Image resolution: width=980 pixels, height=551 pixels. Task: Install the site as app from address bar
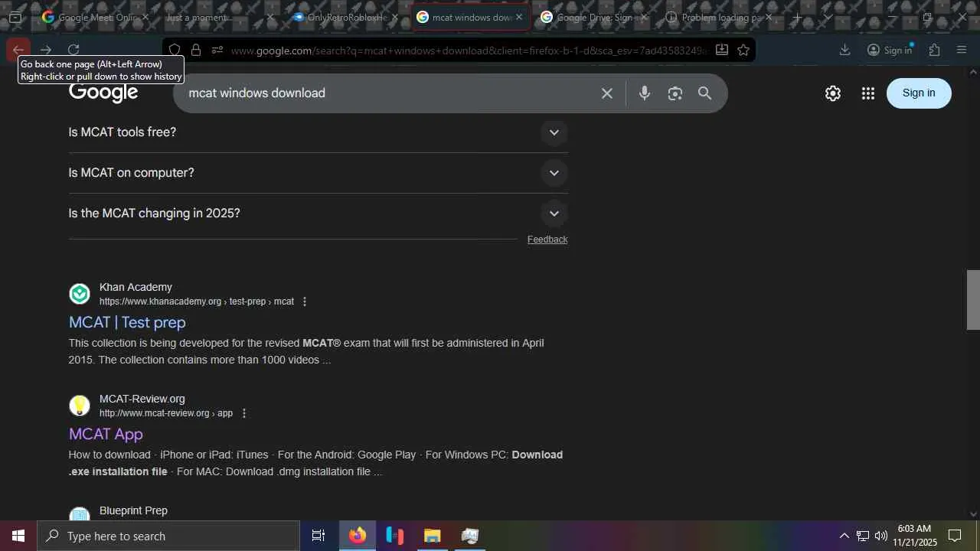click(721, 51)
